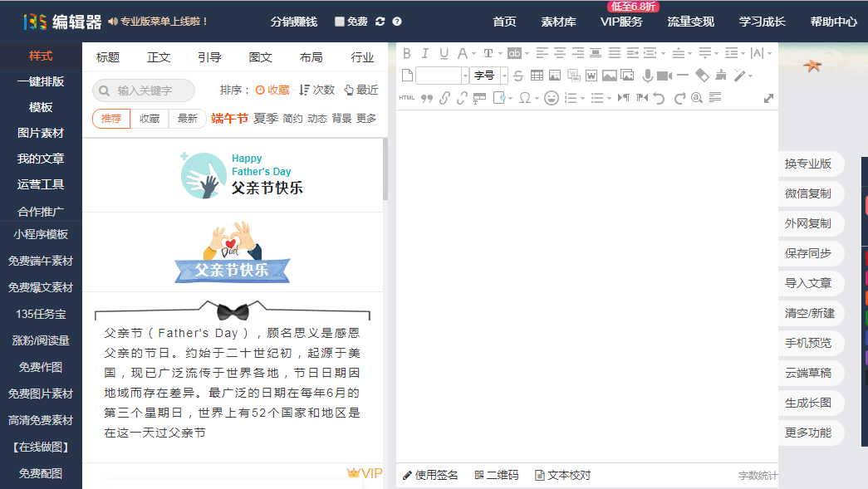Open the 字号 font size dropdown

click(488, 76)
